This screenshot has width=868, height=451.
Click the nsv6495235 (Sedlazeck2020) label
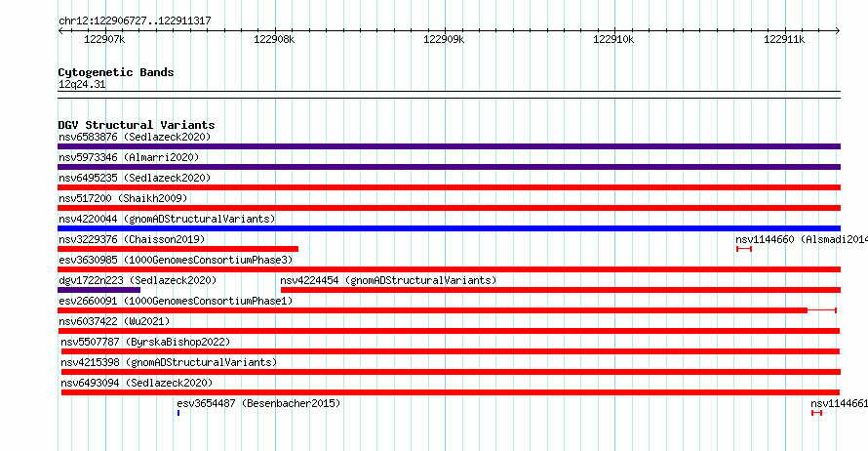click(135, 178)
